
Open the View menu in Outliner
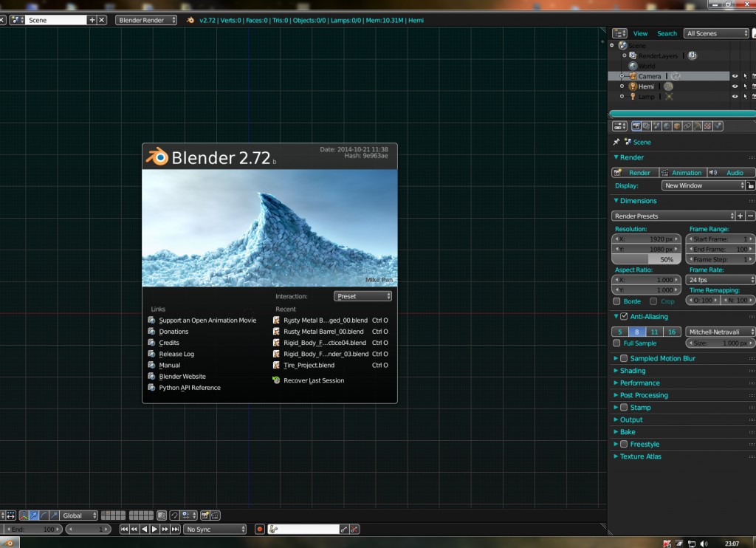pos(640,33)
